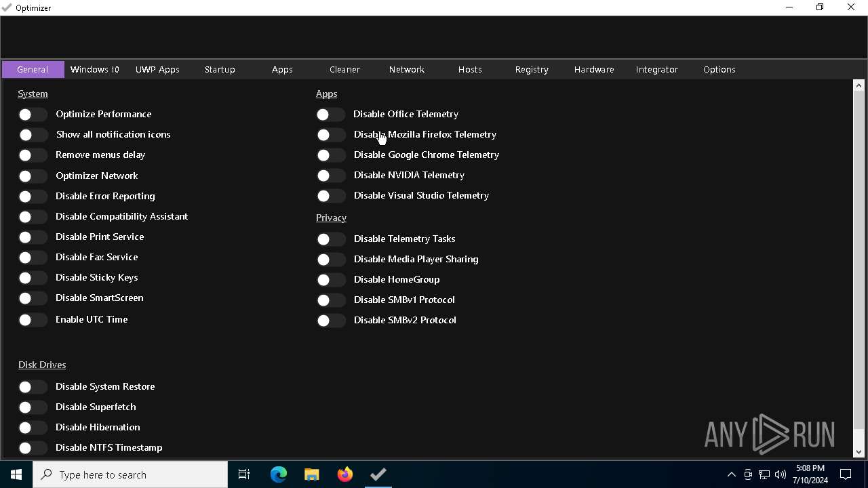Click the Apps section heading
Image resolution: width=868 pixels, height=488 pixels.
click(326, 94)
